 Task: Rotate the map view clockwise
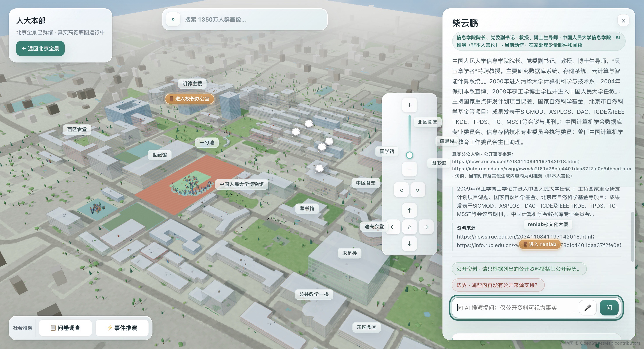[418, 190]
